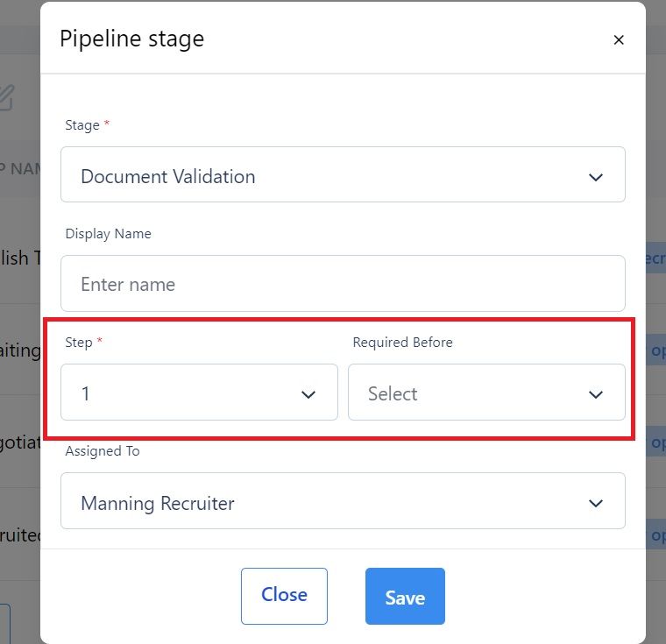
Task: Click the Stage field label
Action: [82, 125]
